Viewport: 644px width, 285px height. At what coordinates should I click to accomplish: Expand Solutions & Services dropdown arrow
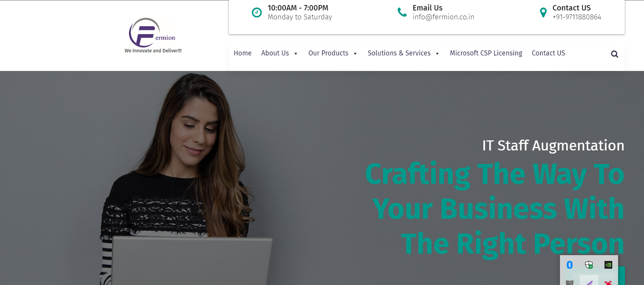(x=437, y=54)
